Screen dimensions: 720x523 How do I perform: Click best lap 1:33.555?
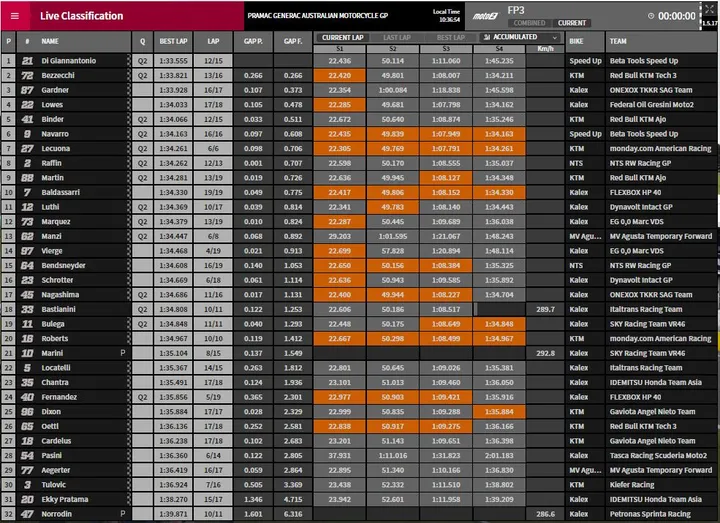[x=173, y=61]
